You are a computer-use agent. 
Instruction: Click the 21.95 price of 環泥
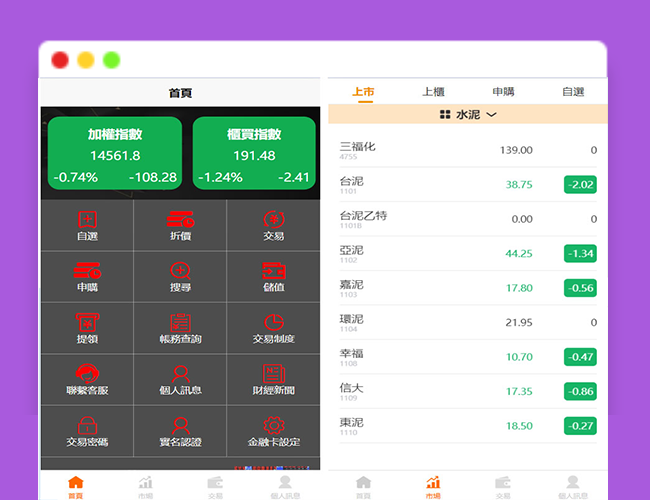519,322
